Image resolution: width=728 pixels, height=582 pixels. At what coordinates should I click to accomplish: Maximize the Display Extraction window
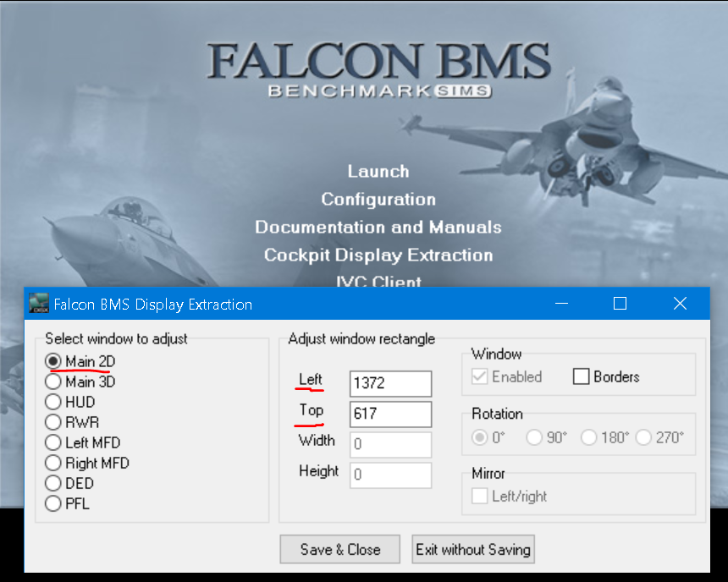tap(620, 304)
